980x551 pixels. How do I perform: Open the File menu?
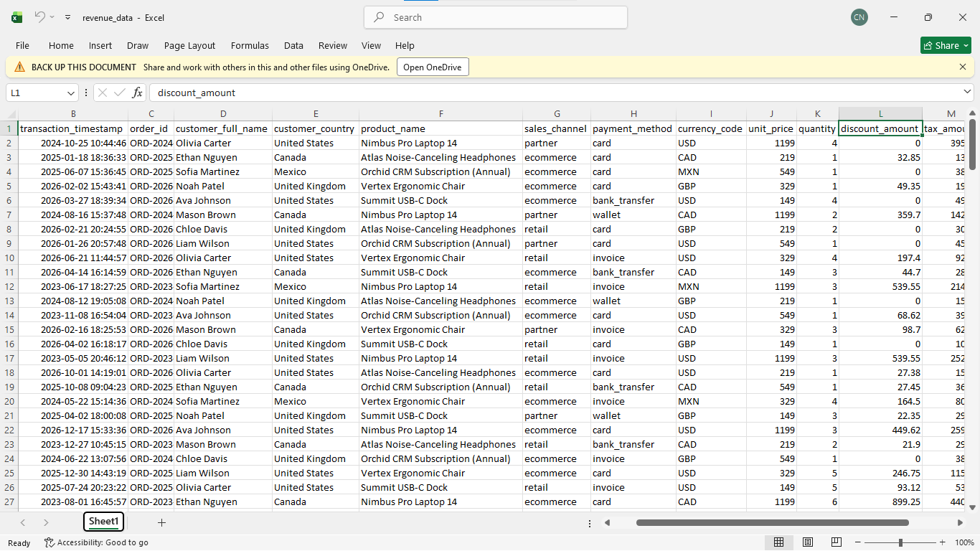(x=22, y=45)
